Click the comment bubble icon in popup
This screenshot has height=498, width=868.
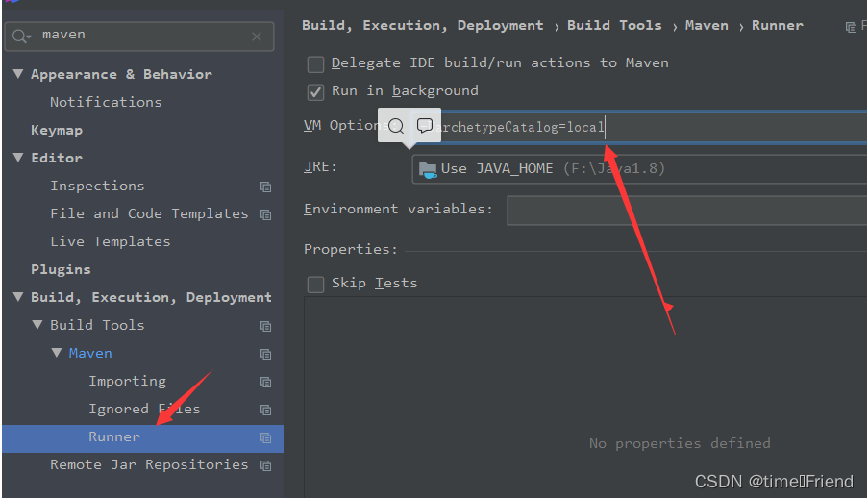coord(425,126)
